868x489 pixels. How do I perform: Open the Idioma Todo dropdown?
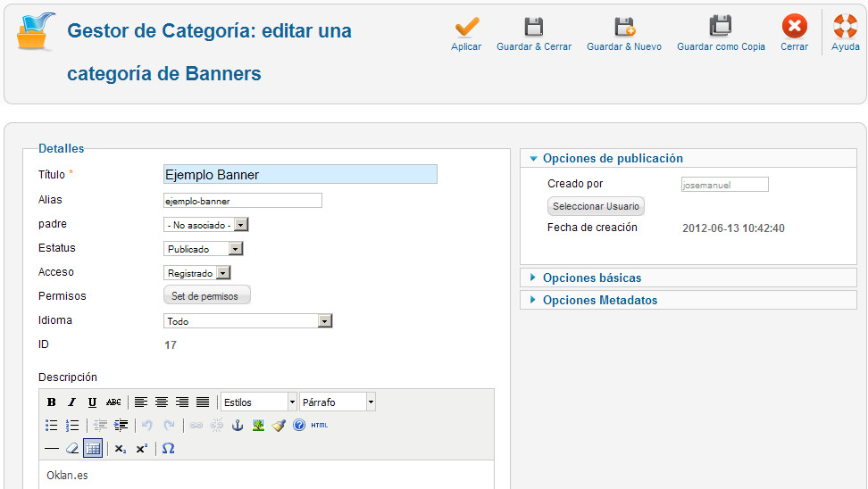pos(248,321)
